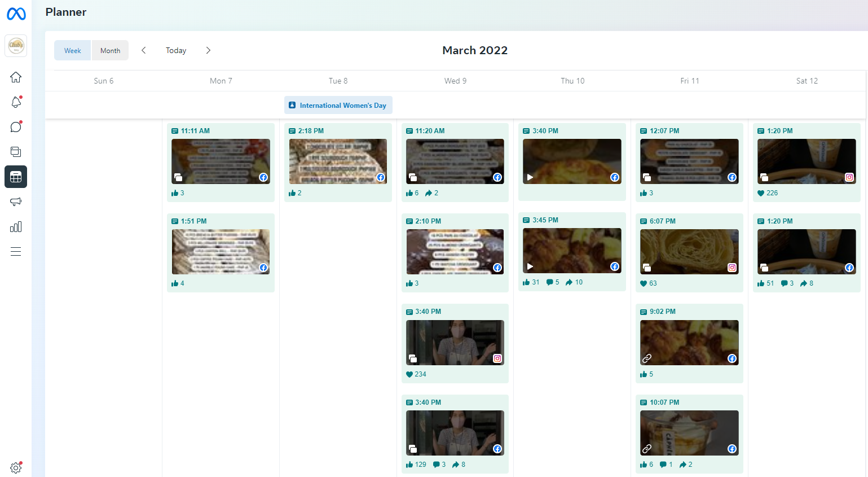Image resolution: width=868 pixels, height=477 pixels.
Task: Click the 129 likes count
Action: (416, 465)
